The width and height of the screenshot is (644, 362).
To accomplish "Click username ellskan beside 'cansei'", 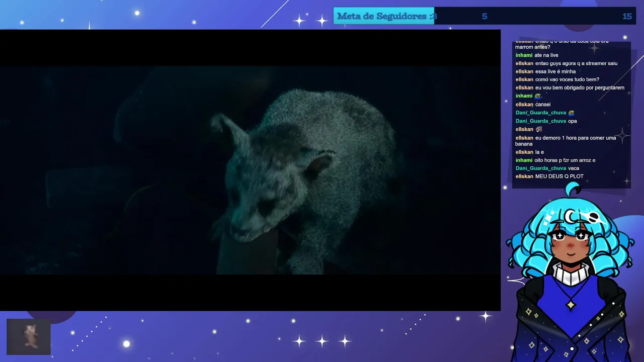I will [x=524, y=105].
